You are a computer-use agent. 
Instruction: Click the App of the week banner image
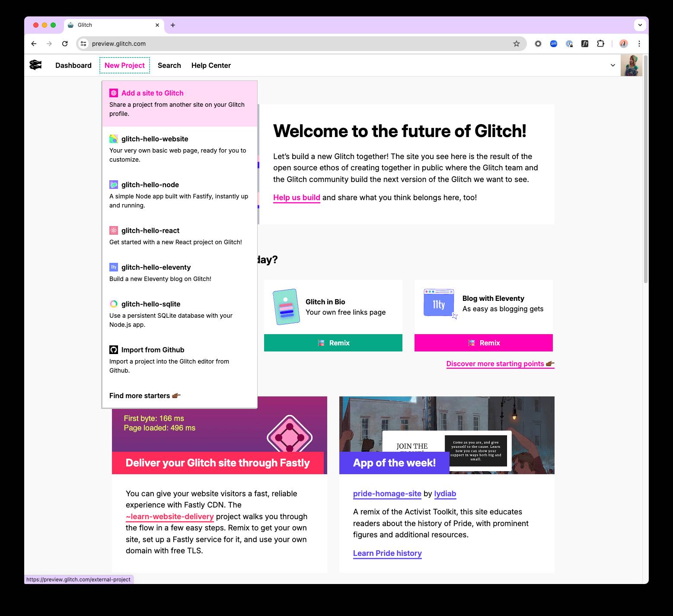[x=447, y=435]
